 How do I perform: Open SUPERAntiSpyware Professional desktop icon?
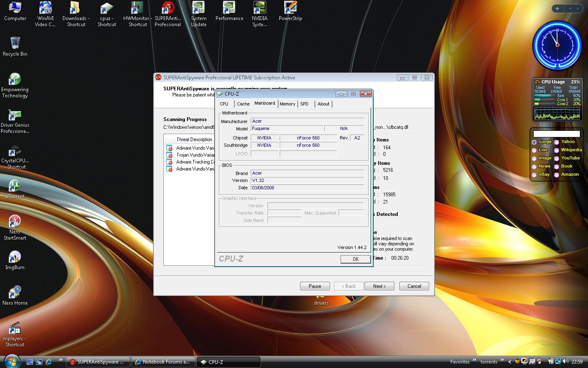point(168,14)
